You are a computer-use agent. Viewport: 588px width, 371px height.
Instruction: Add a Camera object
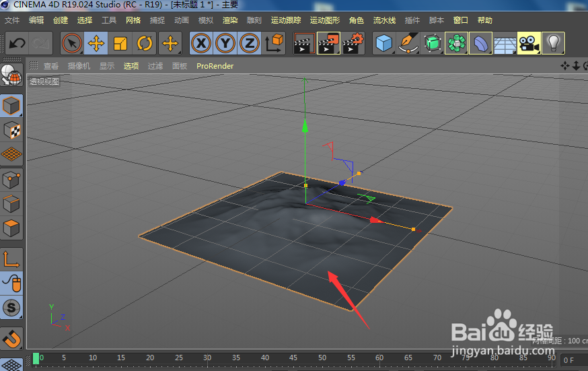[529, 44]
